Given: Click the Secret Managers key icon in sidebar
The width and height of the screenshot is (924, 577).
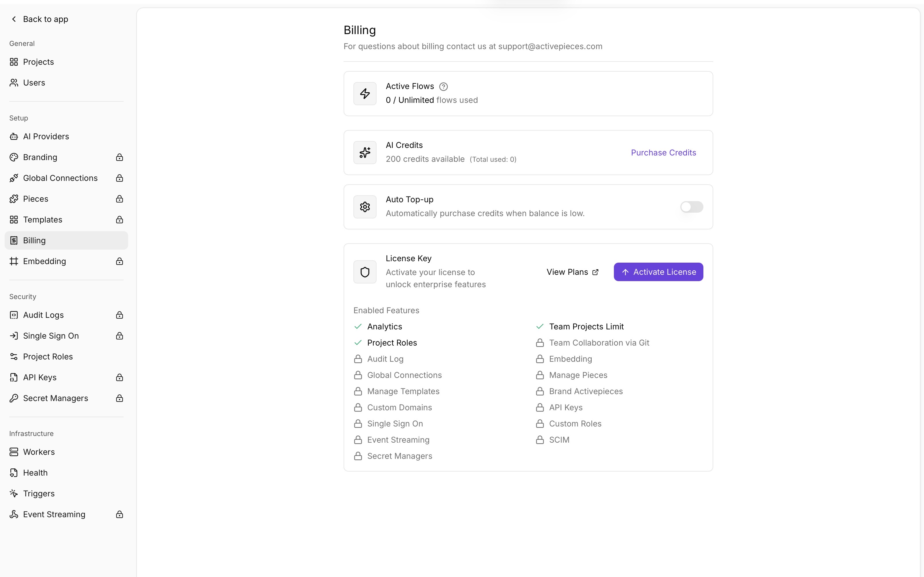Looking at the screenshot, I should pos(14,398).
